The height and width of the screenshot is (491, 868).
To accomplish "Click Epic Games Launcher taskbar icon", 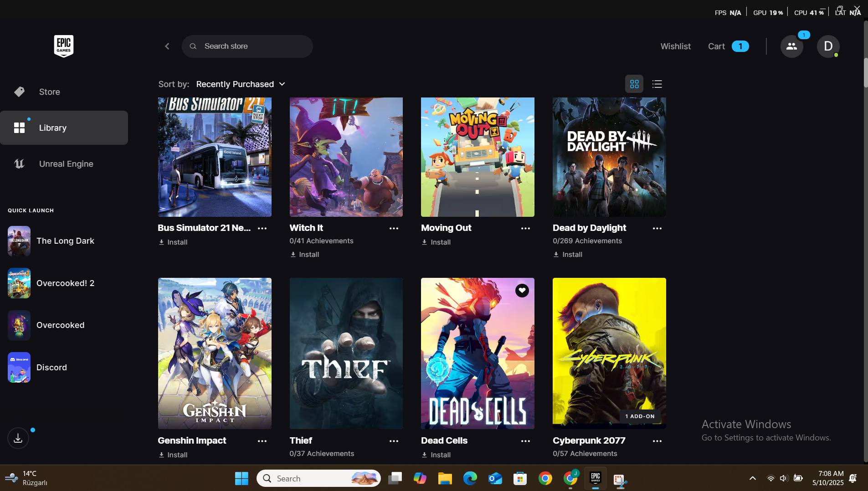I will tap(596, 479).
